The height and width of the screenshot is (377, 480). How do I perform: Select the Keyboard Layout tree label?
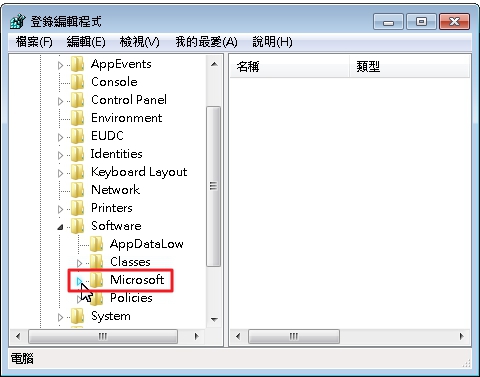coord(139,172)
